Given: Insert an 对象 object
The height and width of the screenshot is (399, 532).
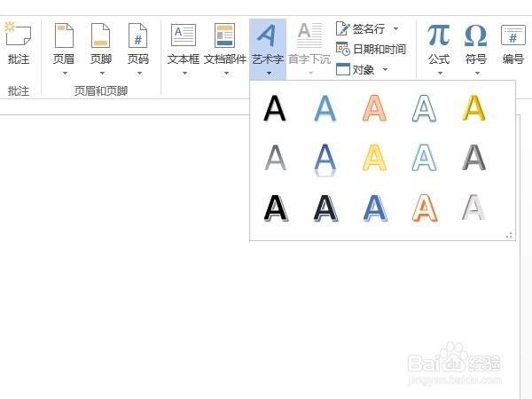Looking at the screenshot, I should [x=355, y=69].
